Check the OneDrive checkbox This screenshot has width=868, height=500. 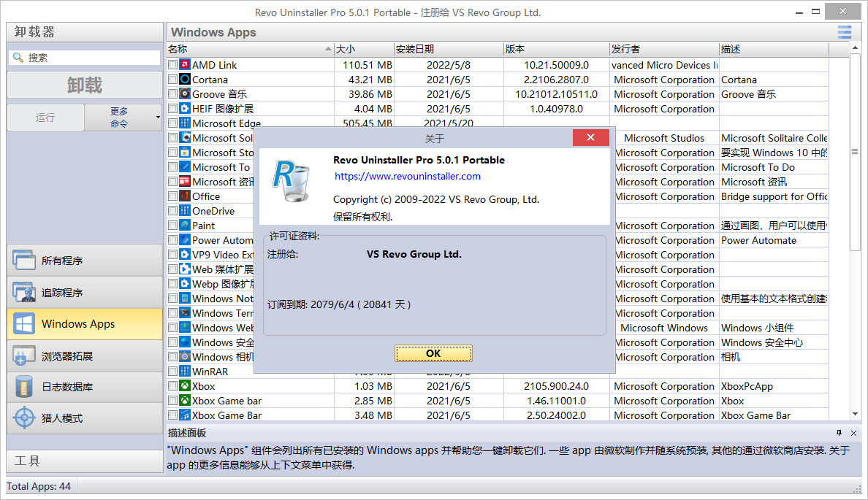click(172, 211)
